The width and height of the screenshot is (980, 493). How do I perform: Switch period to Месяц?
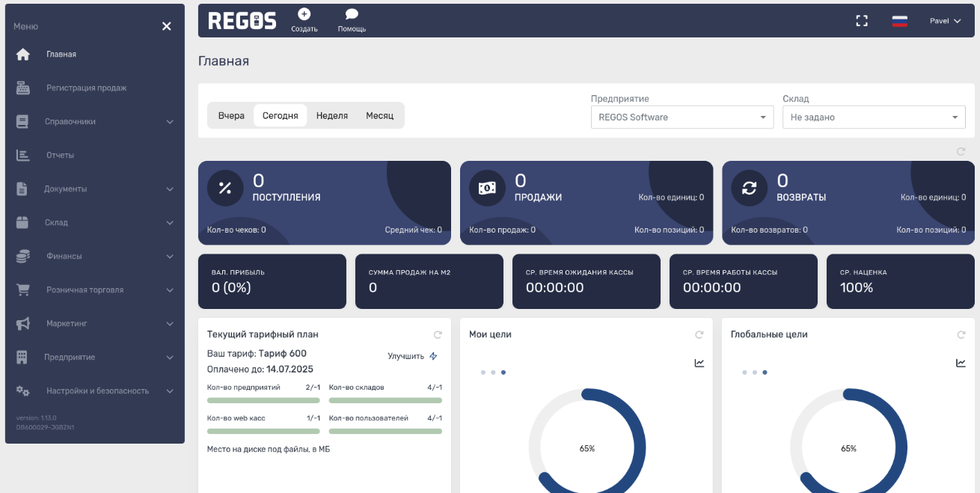click(x=379, y=116)
